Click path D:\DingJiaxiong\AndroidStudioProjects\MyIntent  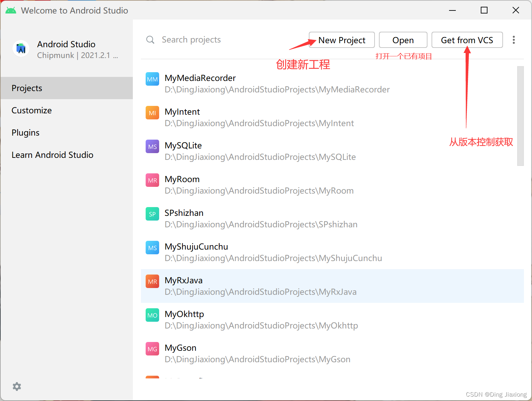(x=259, y=123)
